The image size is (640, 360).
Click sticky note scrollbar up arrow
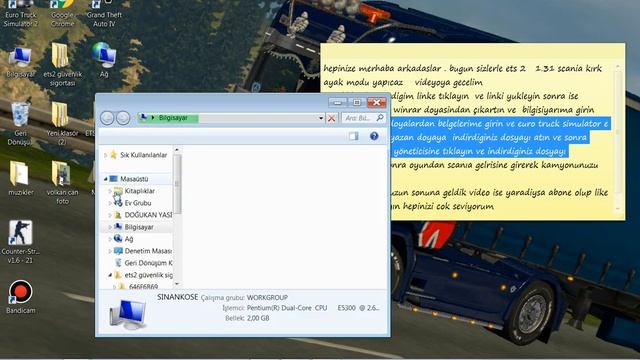[618, 66]
